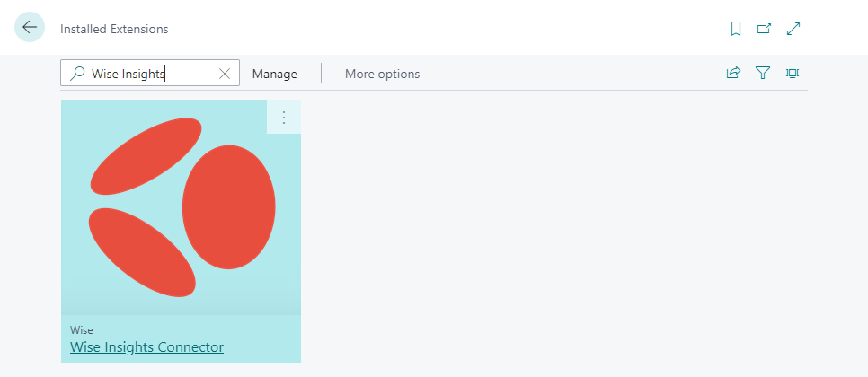
Task: Open the Manage menu
Action: [x=274, y=74]
